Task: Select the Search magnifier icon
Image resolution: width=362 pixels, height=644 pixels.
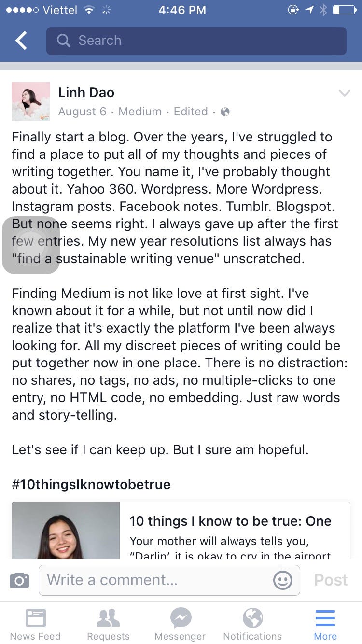Action: click(x=63, y=41)
